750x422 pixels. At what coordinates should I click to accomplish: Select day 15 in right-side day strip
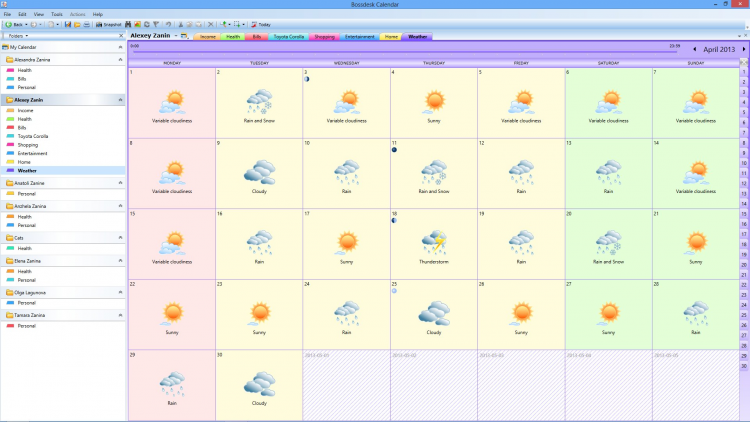pos(744,214)
